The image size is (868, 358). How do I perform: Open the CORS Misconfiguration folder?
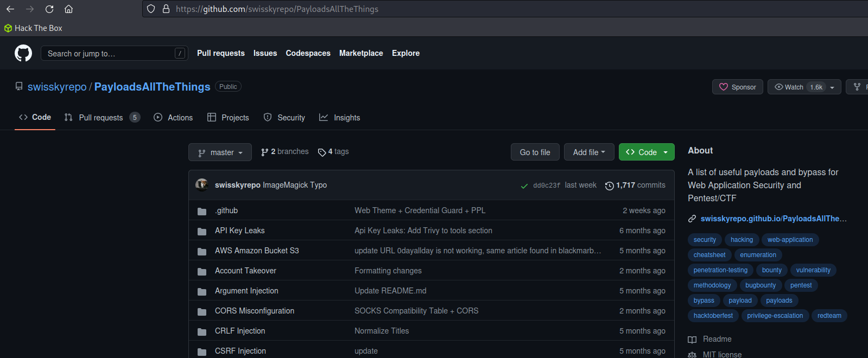point(255,311)
